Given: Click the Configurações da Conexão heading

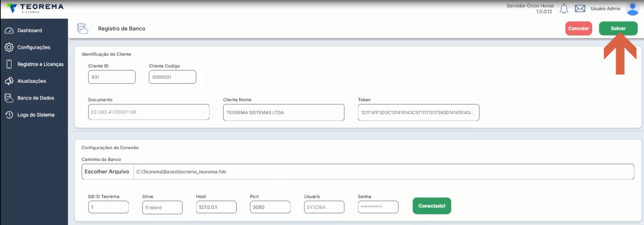Looking at the screenshot, I should pyautogui.click(x=110, y=148).
